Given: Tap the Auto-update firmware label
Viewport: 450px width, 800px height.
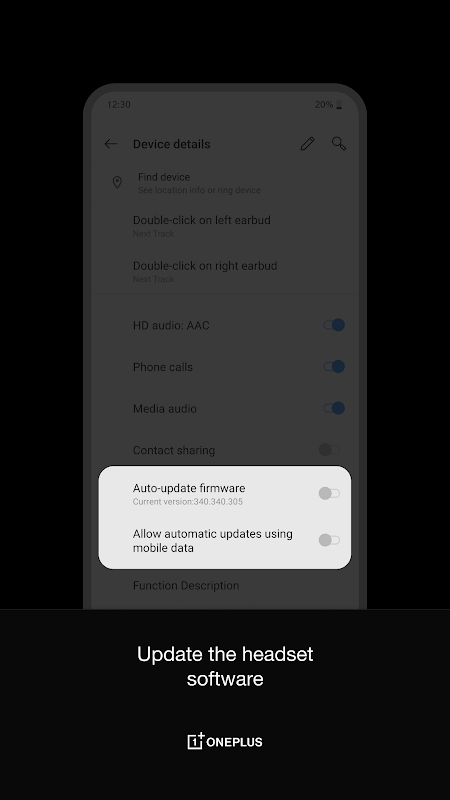Looking at the screenshot, I should 189,488.
